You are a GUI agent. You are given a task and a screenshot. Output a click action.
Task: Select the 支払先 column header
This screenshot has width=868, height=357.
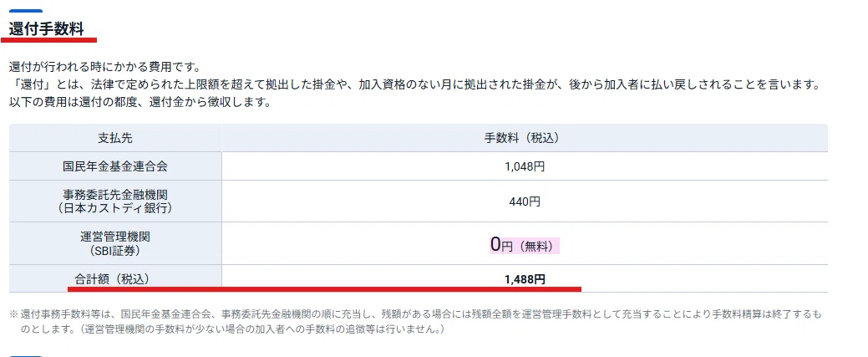(115, 138)
